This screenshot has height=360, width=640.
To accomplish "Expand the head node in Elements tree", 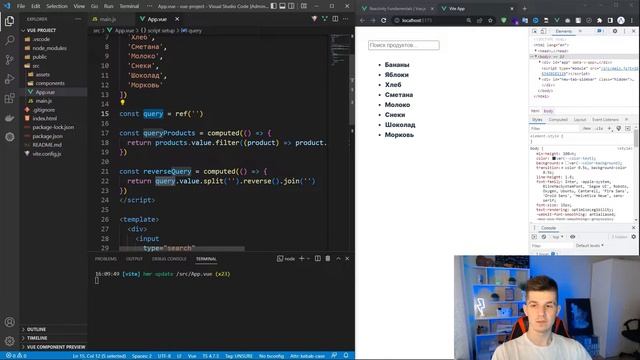I will pyautogui.click(x=536, y=51).
